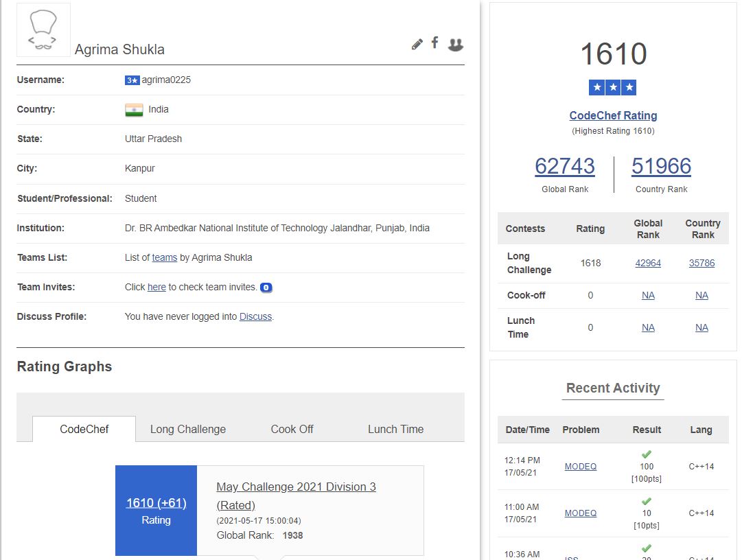Click the state value Uttar Pradesh
This screenshot has height=560, width=742.
coord(153,139)
